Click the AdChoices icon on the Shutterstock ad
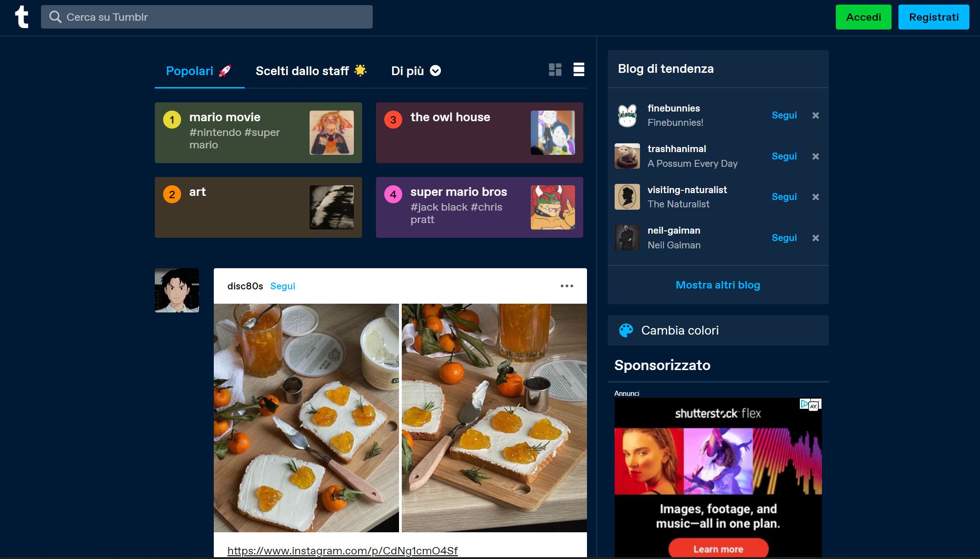Image resolution: width=980 pixels, height=559 pixels. 809,404
